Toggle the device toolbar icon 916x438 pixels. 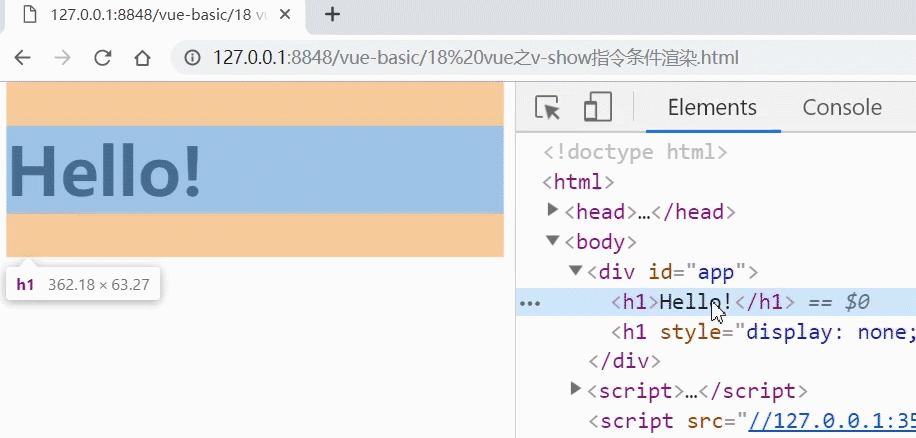click(598, 107)
